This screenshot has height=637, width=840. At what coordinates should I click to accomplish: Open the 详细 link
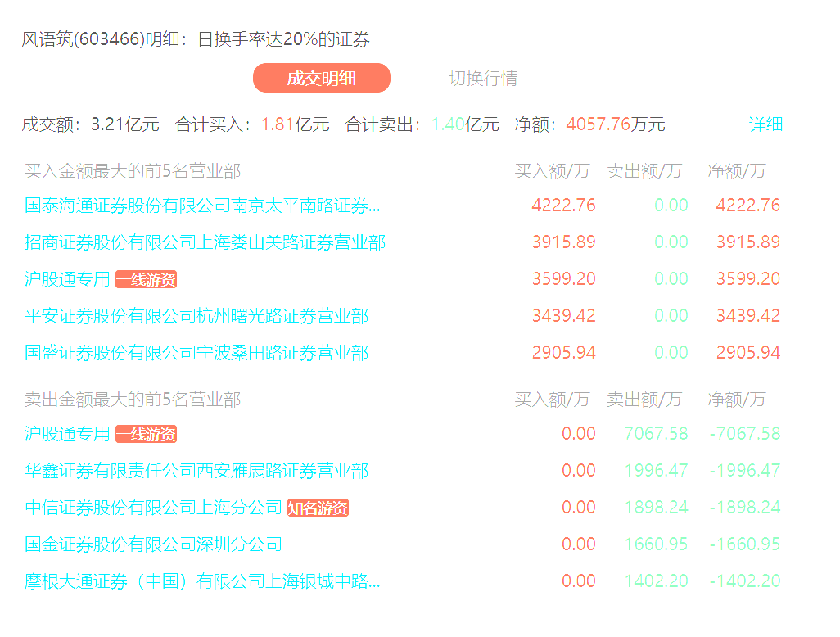(765, 124)
